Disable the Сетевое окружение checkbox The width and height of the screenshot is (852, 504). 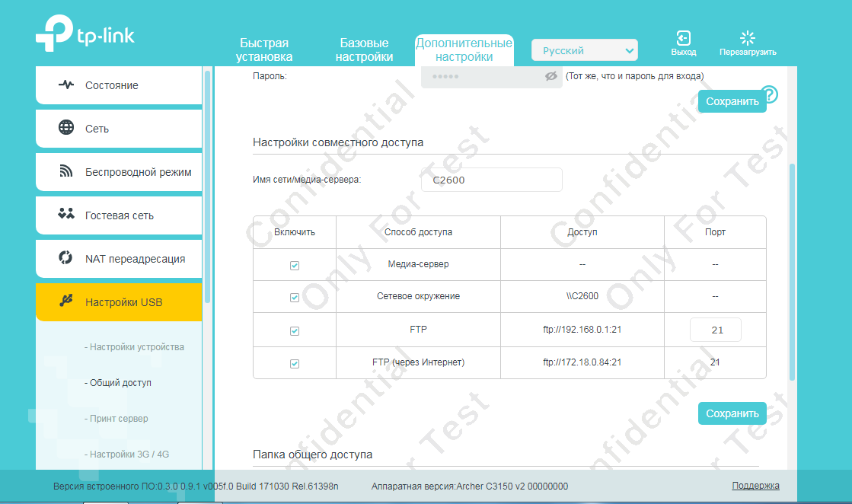(x=295, y=298)
